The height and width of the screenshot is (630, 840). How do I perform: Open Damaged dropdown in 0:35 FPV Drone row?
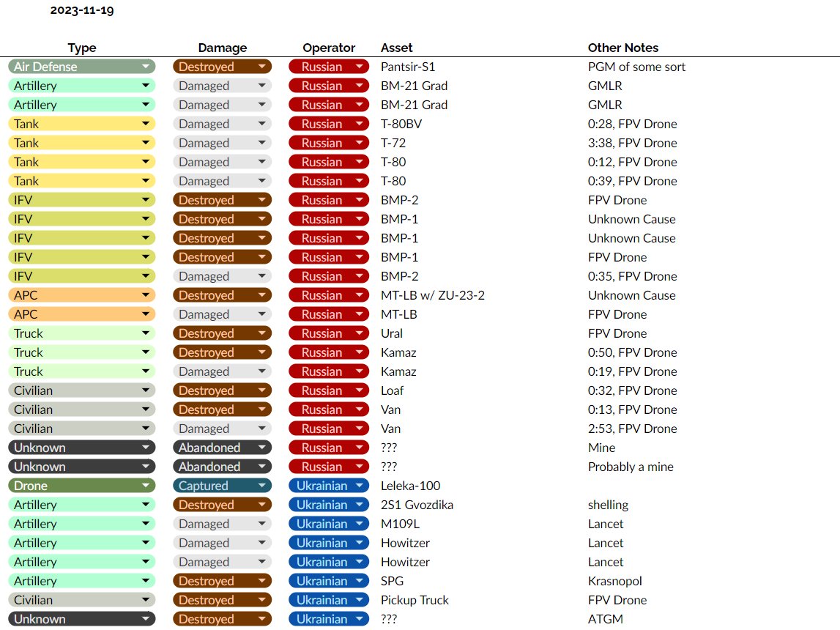(x=222, y=276)
